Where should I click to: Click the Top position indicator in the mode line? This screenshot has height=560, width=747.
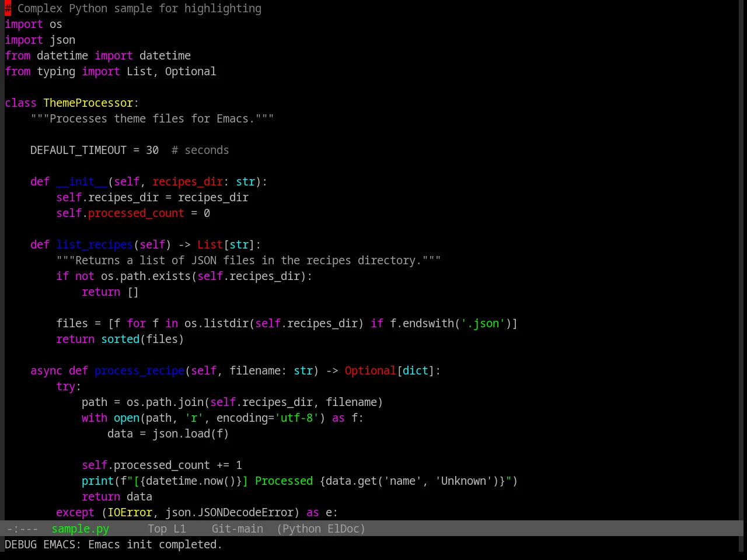point(157,528)
